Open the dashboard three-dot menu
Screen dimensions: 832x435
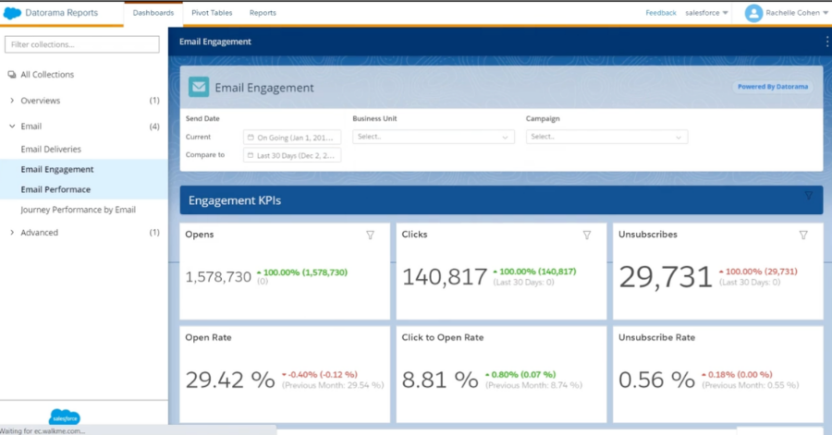[x=827, y=41]
